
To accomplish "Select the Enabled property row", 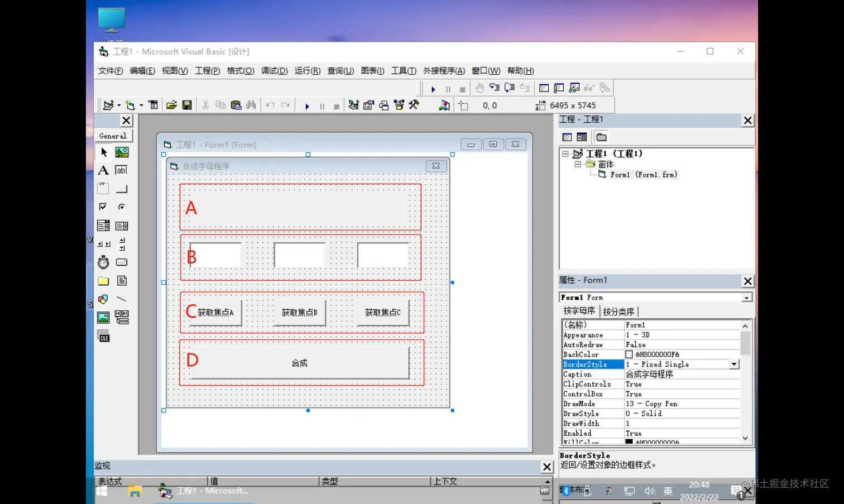I will click(651, 434).
